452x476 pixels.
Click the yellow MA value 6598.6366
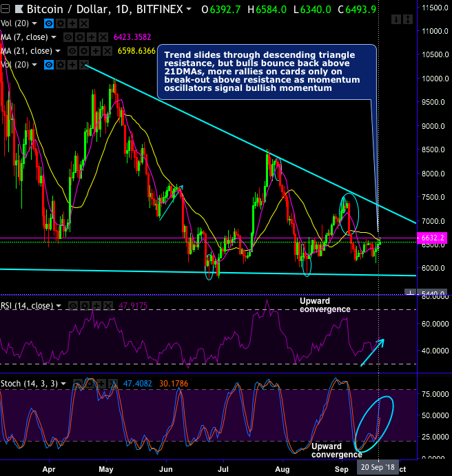pos(136,51)
